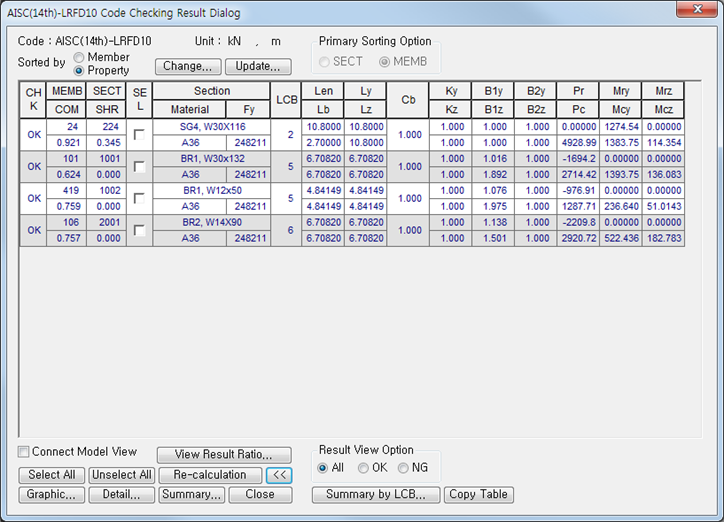724x522 pixels.
Task: Select the BR1, W30x132 section cell
Action: [212, 159]
